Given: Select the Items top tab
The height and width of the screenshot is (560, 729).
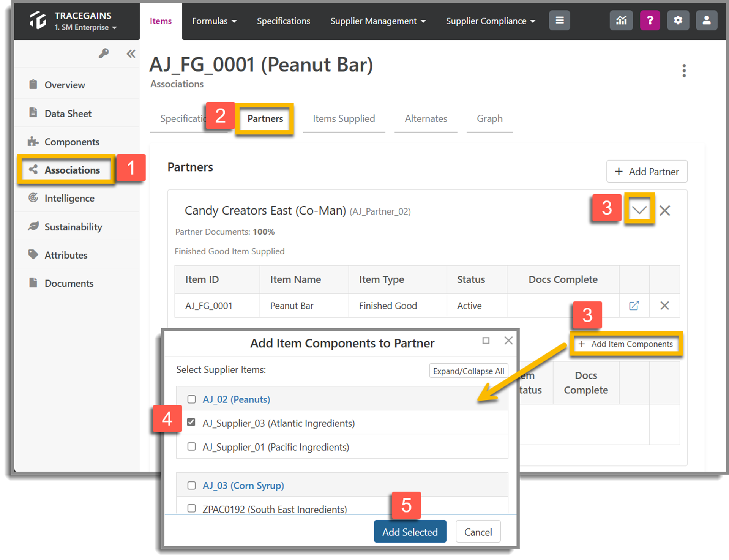Looking at the screenshot, I should tap(161, 21).
